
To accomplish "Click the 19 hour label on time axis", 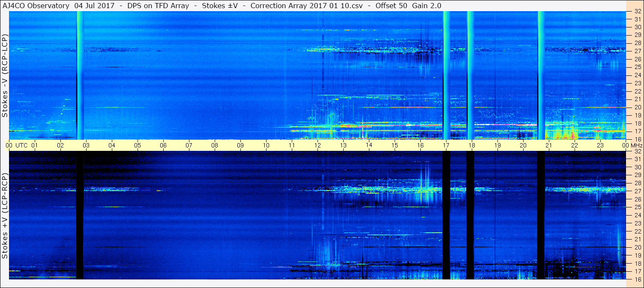I will [497, 145].
